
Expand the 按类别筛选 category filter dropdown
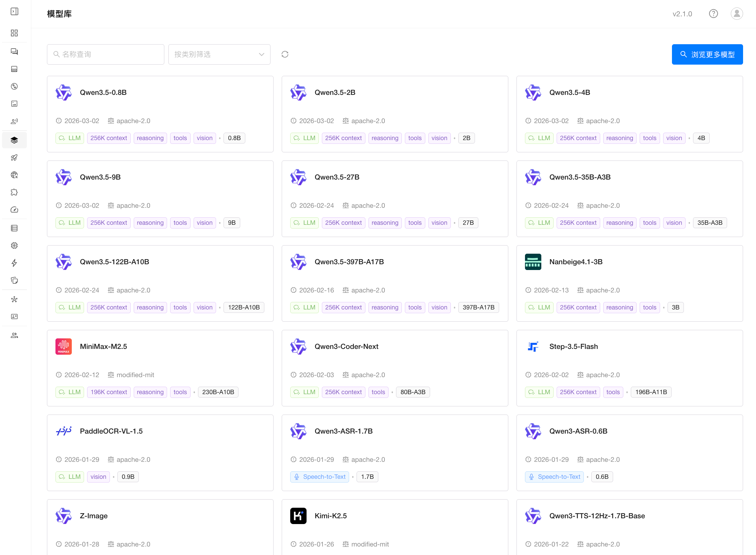click(x=219, y=54)
